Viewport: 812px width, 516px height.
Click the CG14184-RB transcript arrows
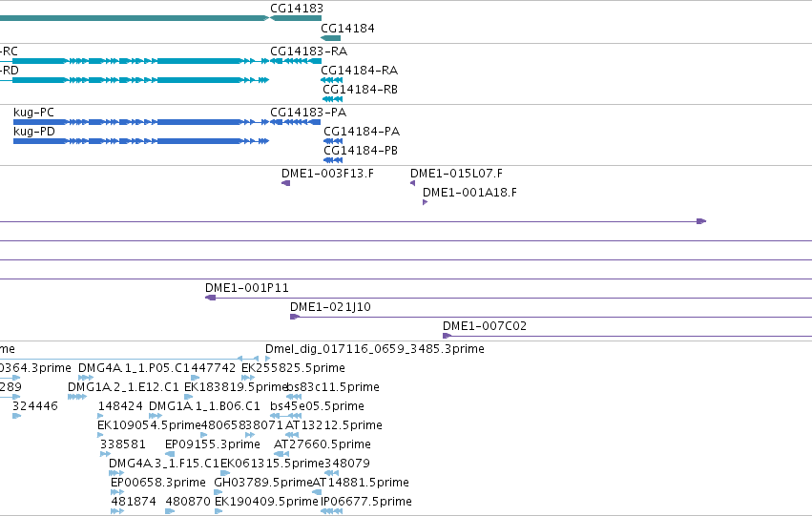[x=332, y=99]
